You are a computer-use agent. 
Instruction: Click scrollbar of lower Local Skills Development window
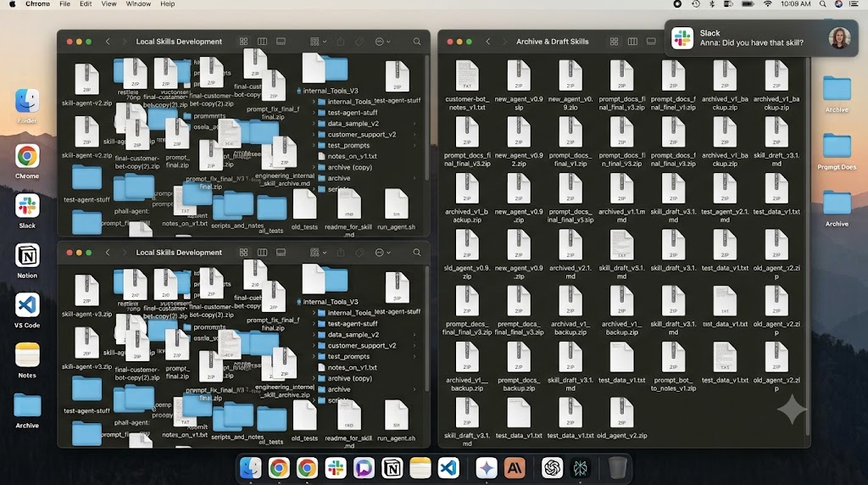click(427, 330)
